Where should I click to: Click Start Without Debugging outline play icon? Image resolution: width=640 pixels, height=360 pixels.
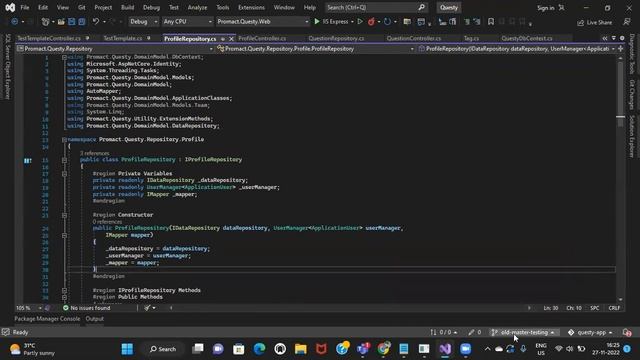[360, 22]
